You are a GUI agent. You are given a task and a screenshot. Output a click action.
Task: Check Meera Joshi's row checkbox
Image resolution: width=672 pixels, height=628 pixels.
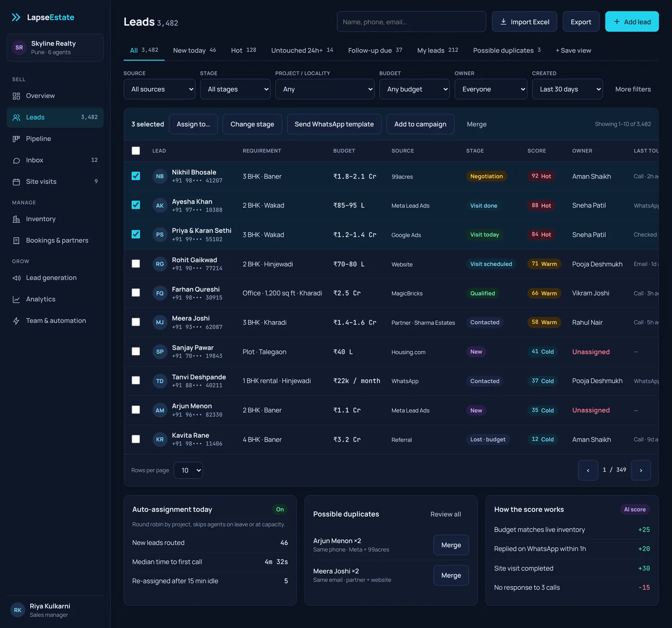[x=136, y=322]
